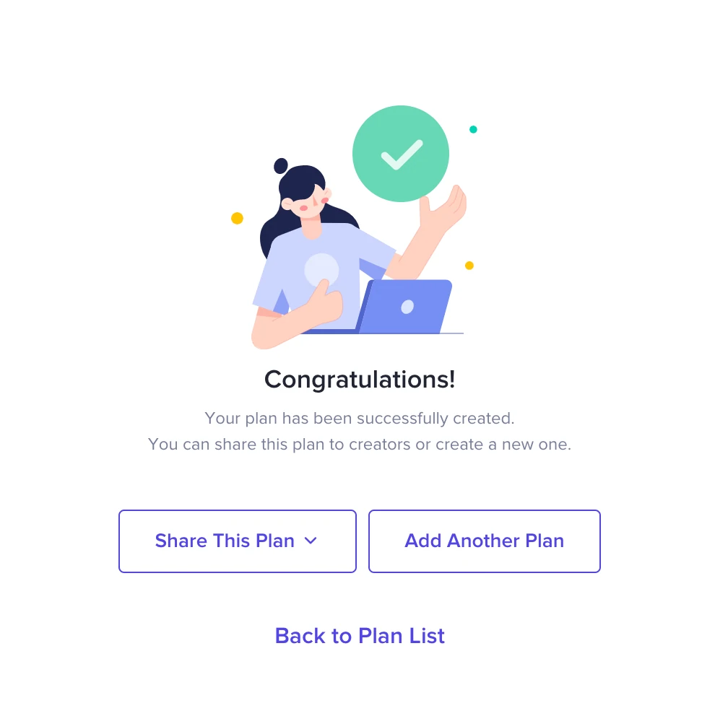Click the Congratulations! heading
The height and width of the screenshot is (703, 728).
coord(360,380)
